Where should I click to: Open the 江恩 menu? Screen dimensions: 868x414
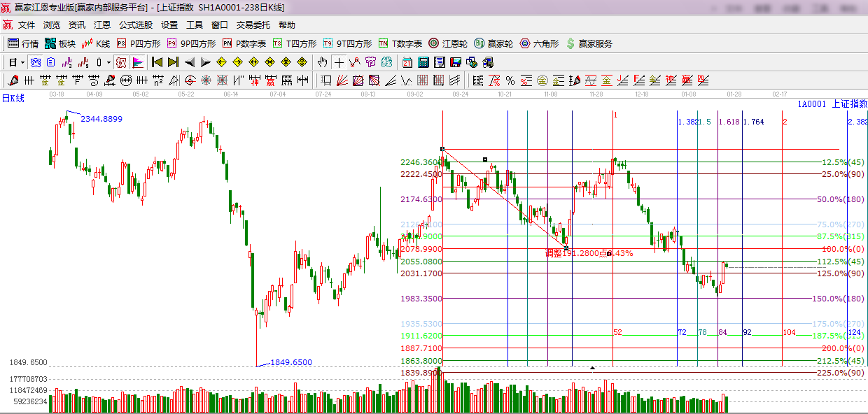(x=102, y=24)
